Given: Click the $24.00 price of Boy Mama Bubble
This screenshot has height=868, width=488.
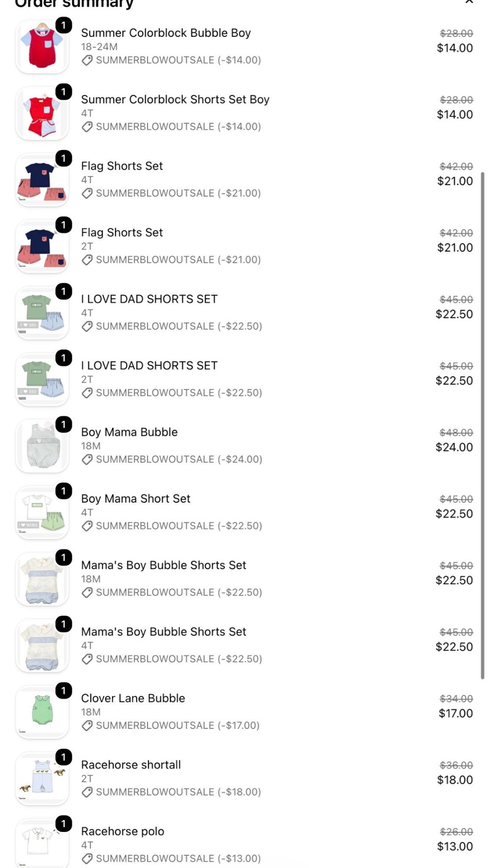Looking at the screenshot, I should [454, 447].
